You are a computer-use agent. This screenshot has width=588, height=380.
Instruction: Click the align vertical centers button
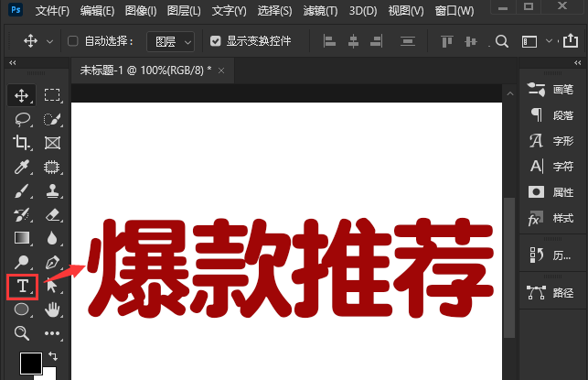coord(471,41)
